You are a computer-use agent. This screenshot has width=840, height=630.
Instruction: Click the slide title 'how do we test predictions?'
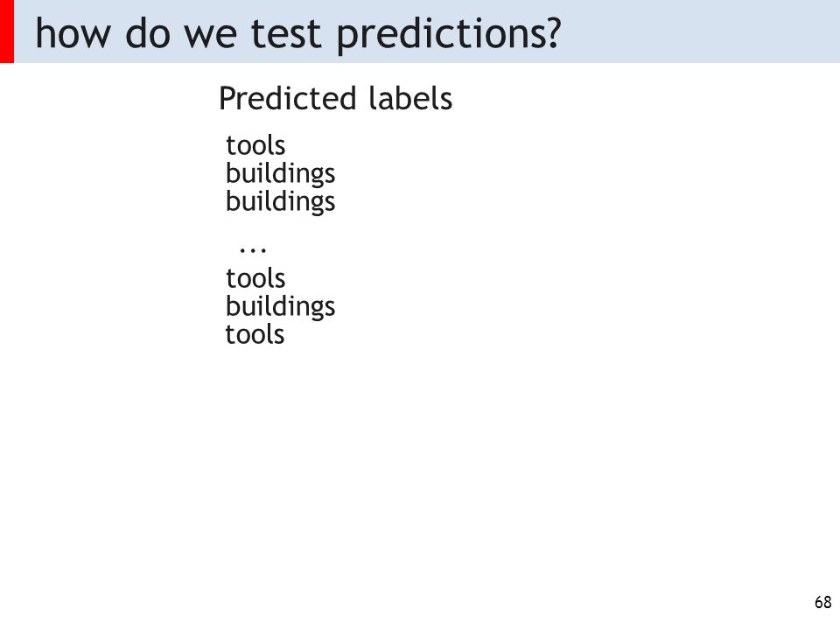297,34
